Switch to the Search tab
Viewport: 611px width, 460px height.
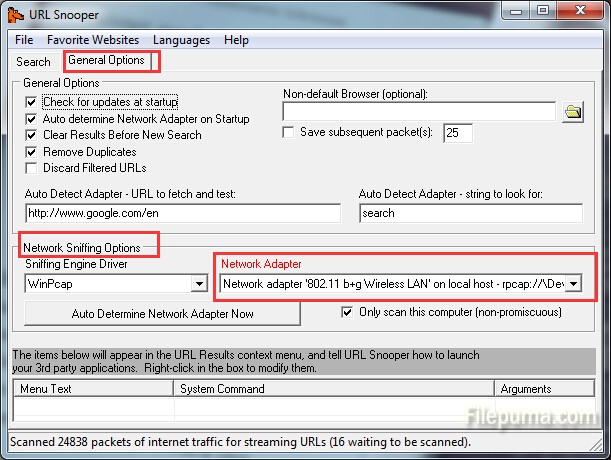pos(33,62)
